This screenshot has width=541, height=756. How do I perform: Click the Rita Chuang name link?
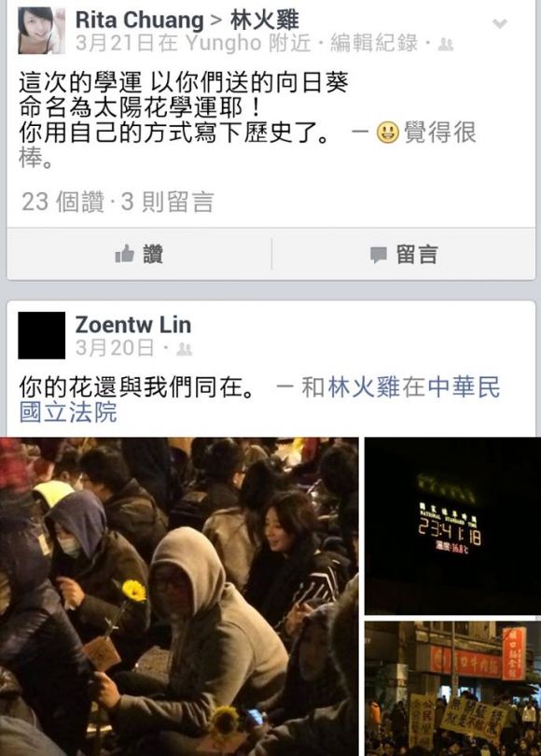pos(140,21)
